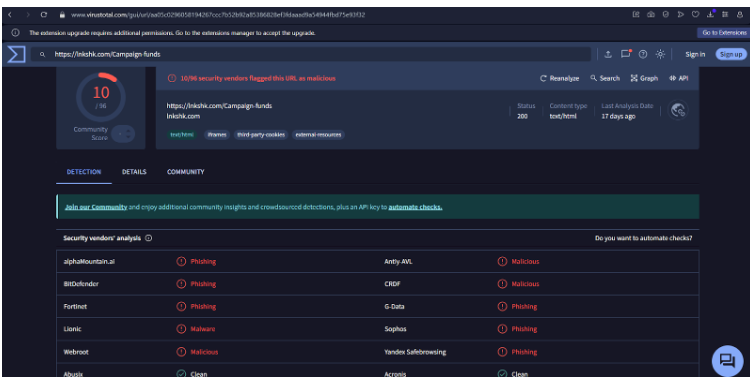This screenshot has width=750, height=383.
Task: Click the VirusTotal sigma logo
Action: pyautogui.click(x=16, y=54)
